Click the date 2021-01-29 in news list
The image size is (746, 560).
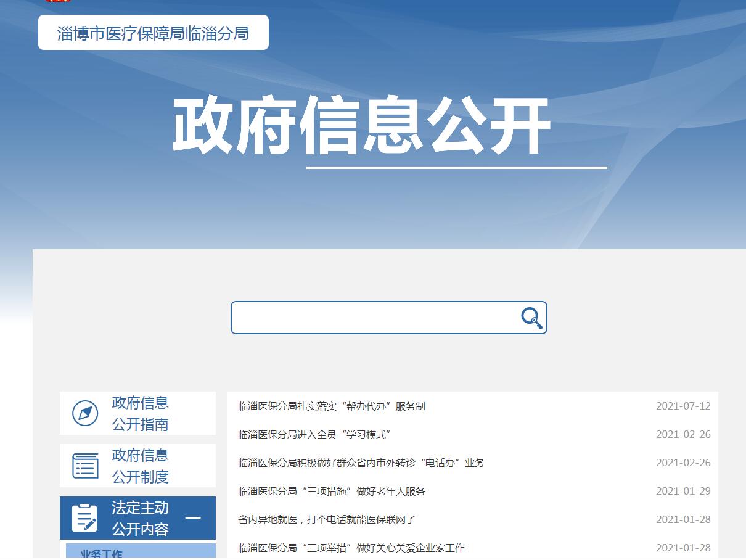coord(683,491)
